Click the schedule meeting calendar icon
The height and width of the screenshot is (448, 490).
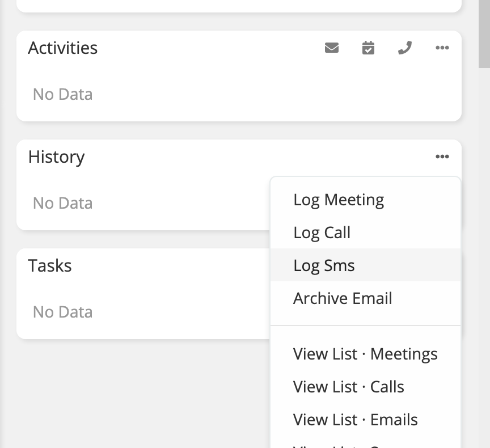point(368,48)
